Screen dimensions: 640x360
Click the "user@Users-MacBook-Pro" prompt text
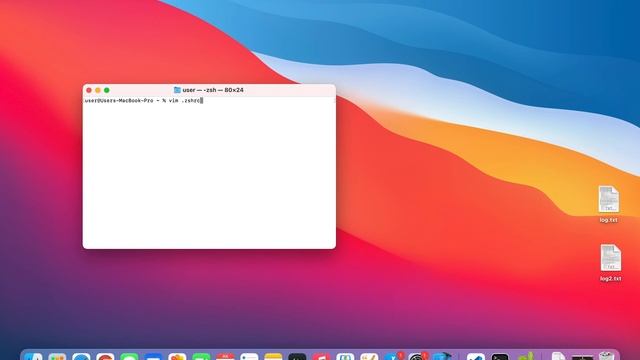119,100
